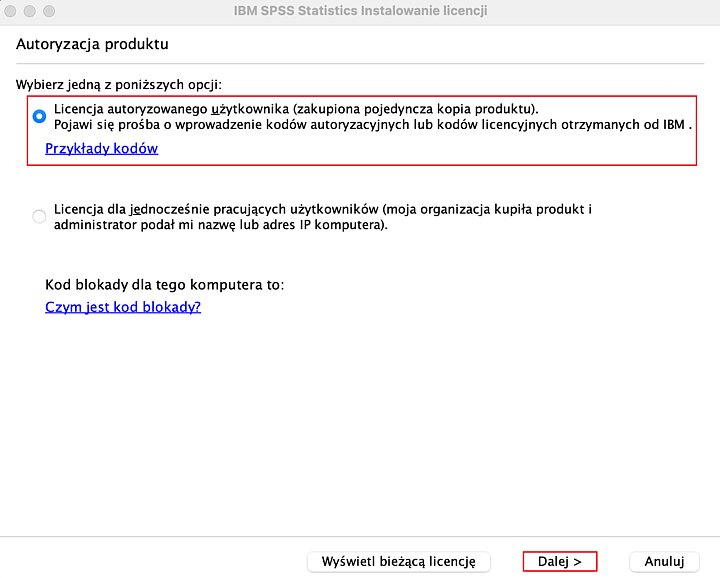Image resolution: width=720 pixels, height=578 pixels.
Task: Click the 'Autoryzacja produktu' heading
Action: point(92,44)
